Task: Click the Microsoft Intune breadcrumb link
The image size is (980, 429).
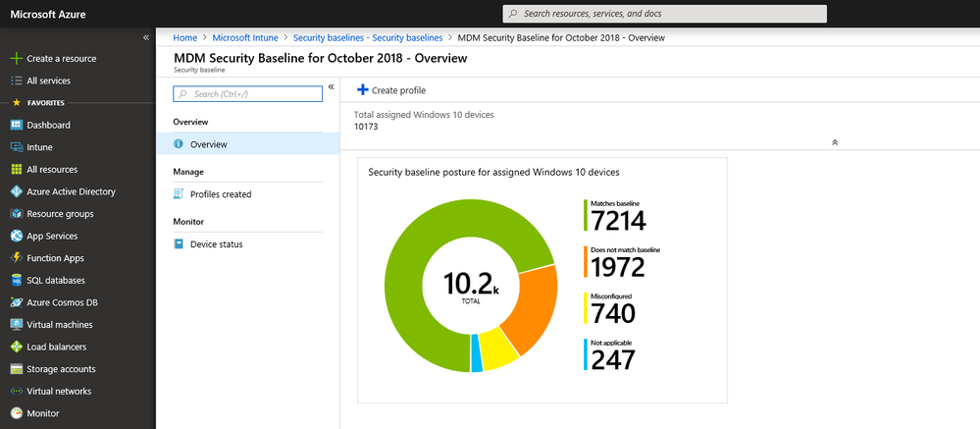Action: click(245, 37)
